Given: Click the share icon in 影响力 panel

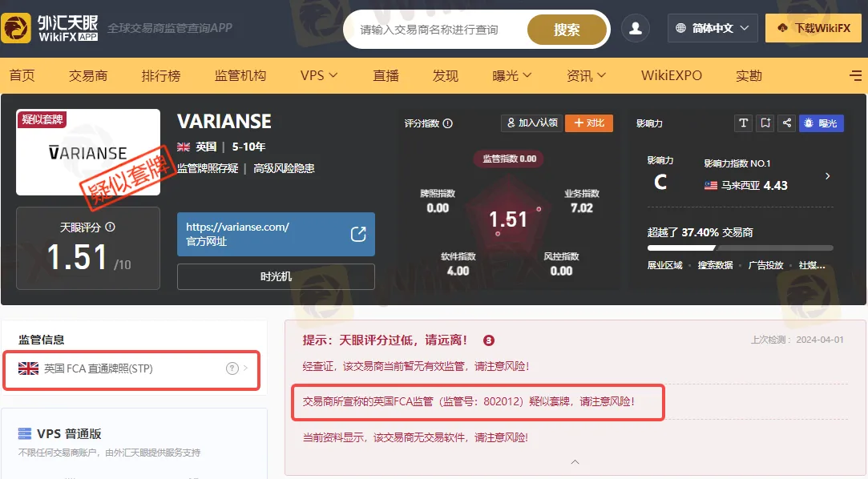Looking at the screenshot, I should pos(786,123).
